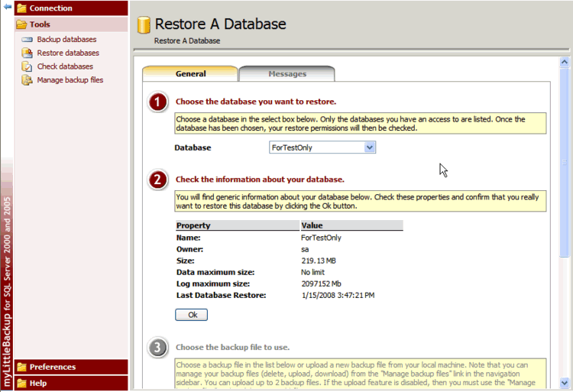Click the Ok button to confirm restore
This screenshot has height=392, width=573.
point(191,315)
